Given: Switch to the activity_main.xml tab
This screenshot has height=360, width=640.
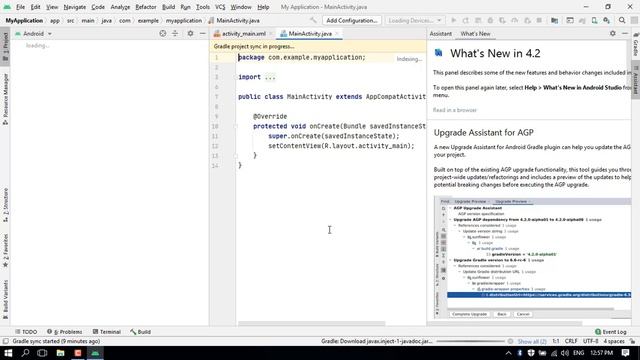Looking at the screenshot, I should (x=244, y=34).
